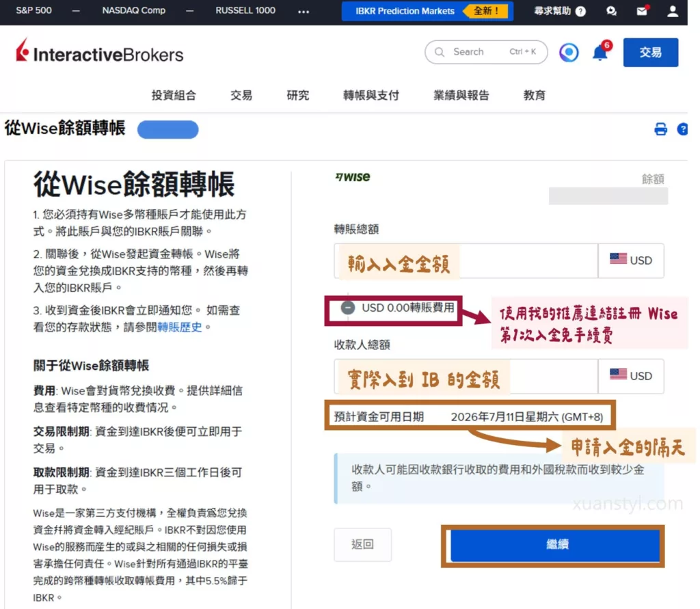
Task: Click the ticker bar three-dots menu
Action: coord(304,11)
